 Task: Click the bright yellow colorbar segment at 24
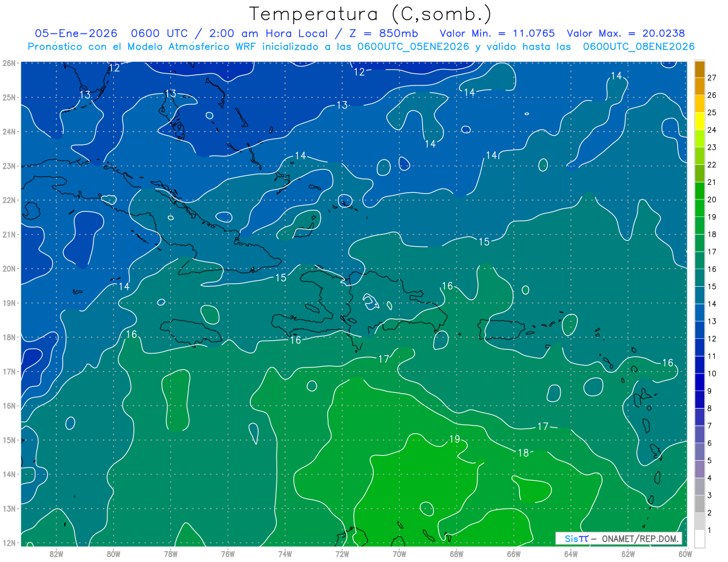(700, 121)
